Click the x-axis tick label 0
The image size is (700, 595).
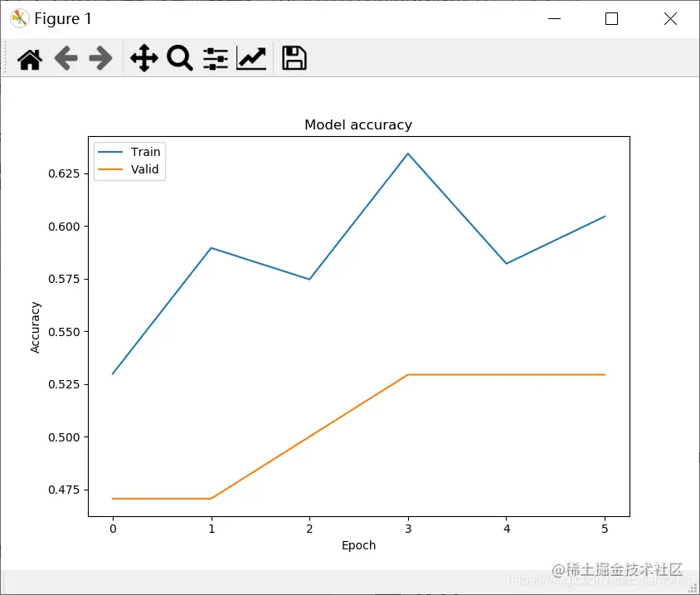[113, 529]
